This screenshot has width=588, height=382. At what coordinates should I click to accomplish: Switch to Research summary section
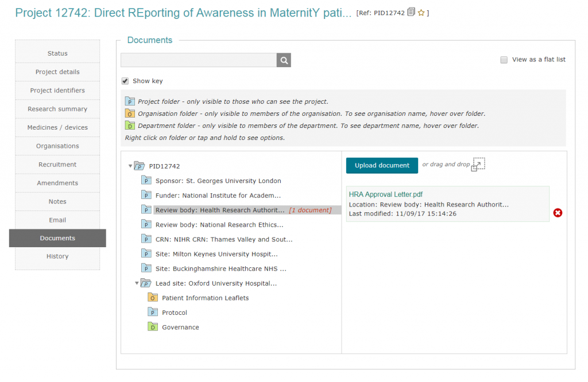pos(57,109)
